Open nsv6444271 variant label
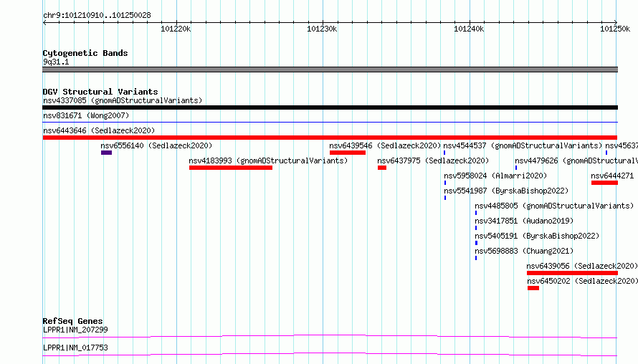 [612, 176]
